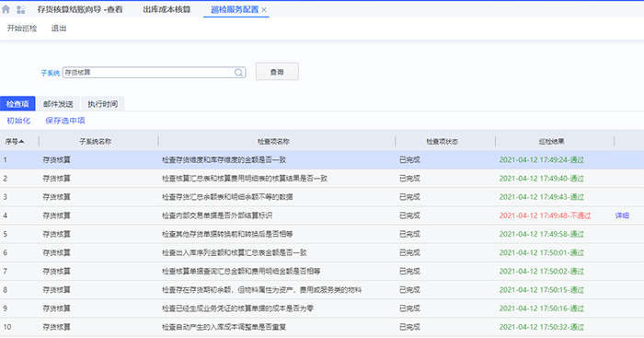Click the 初始化 link
The image size is (644, 338).
(18, 121)
